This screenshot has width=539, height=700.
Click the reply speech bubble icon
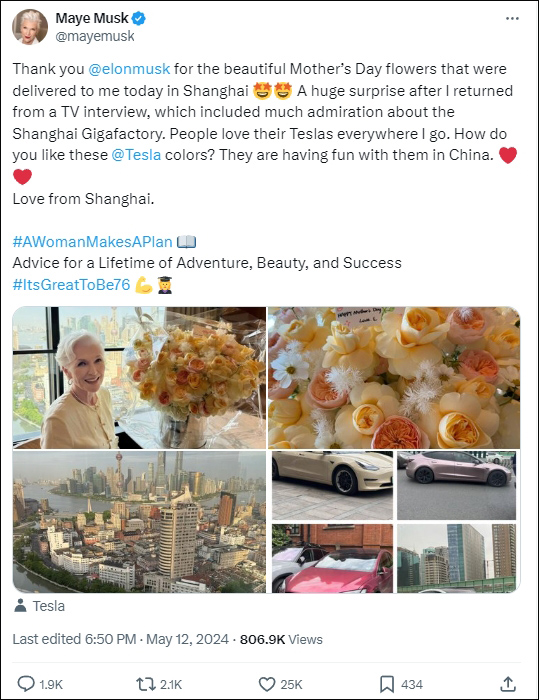point(26,683)
